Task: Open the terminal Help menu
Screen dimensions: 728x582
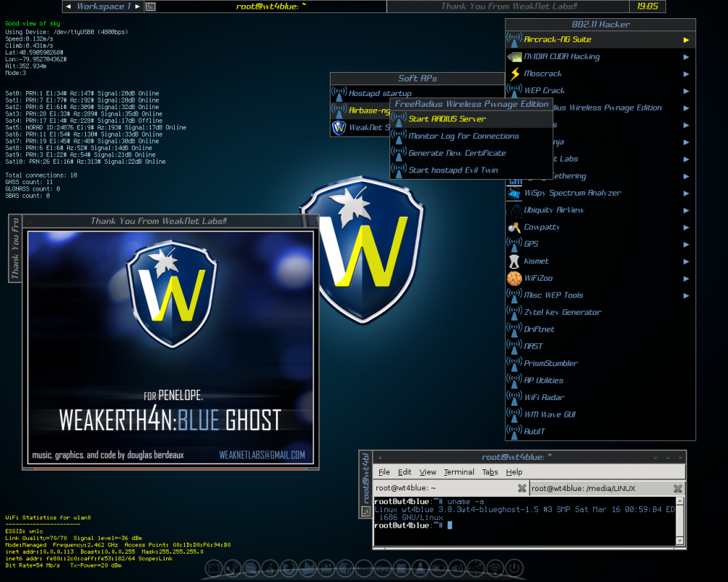Action: point(514,472)
